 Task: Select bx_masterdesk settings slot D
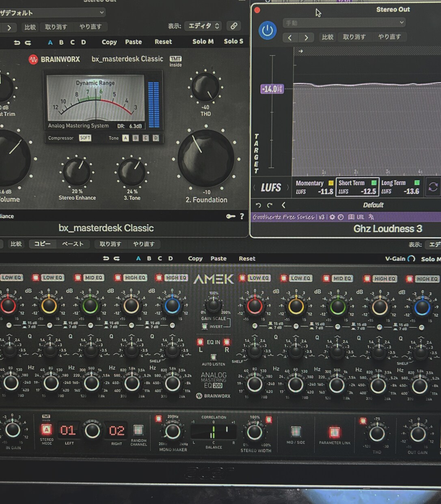83,42
